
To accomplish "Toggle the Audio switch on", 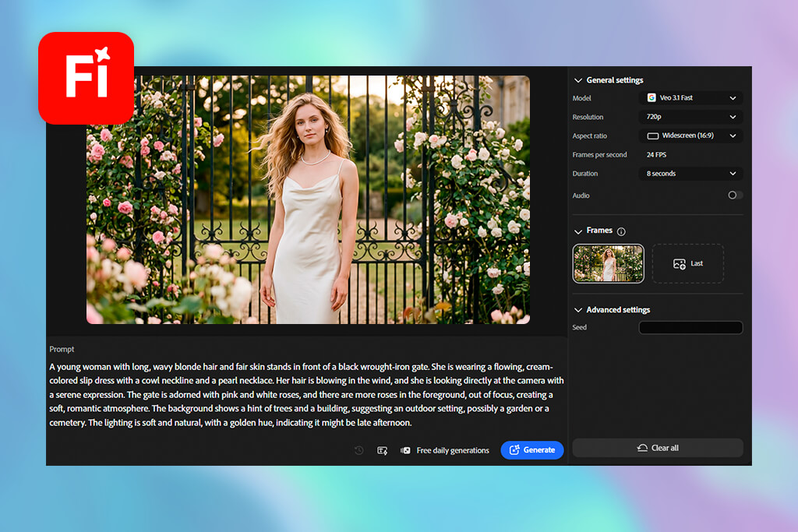I will pos(735,196).
